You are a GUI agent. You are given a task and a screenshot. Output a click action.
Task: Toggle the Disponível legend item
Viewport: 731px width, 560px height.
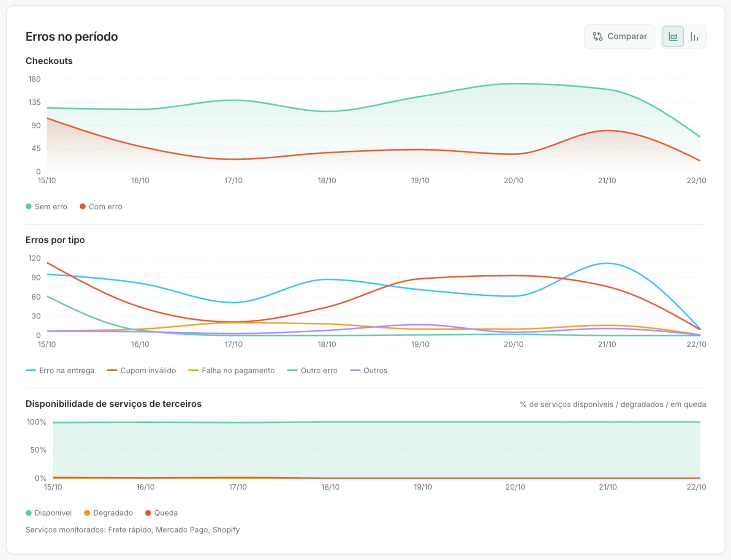[x=49, y=513]
